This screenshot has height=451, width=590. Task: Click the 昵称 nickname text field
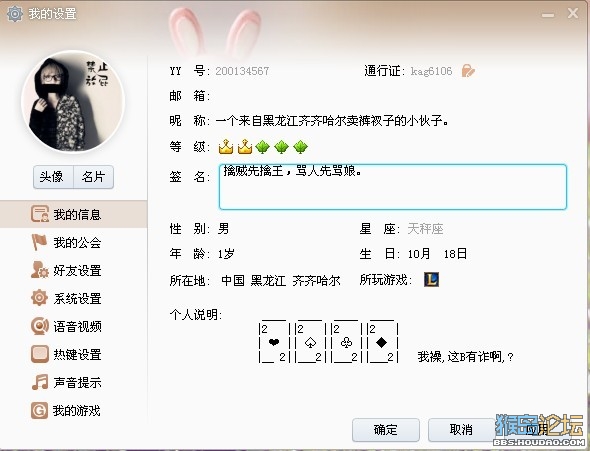point(332,121)
